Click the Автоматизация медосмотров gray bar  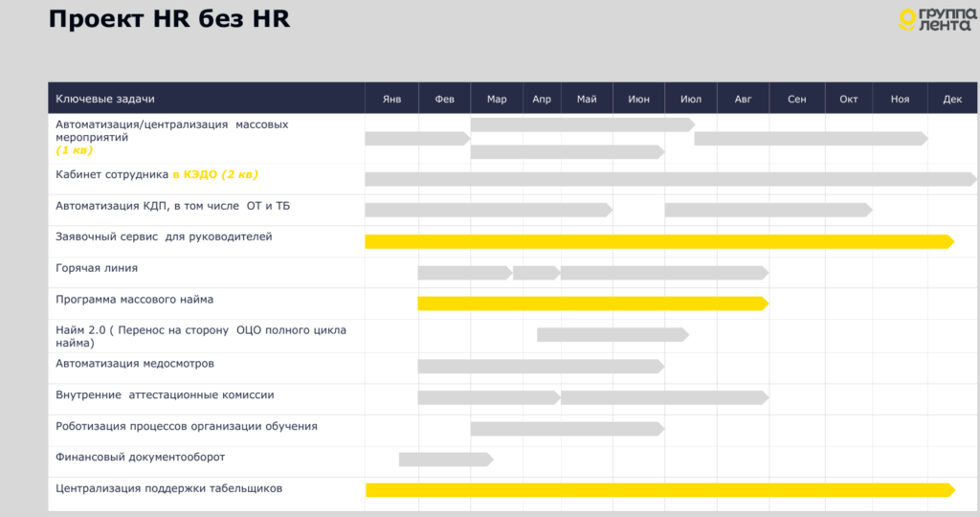click(541, 366)
